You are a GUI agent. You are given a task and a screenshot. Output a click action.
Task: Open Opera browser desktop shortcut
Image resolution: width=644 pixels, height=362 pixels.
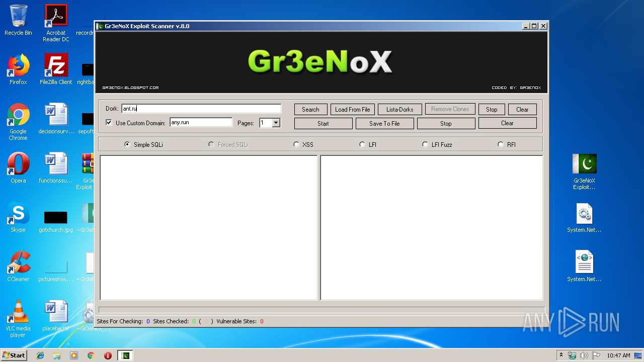(18, 168)
